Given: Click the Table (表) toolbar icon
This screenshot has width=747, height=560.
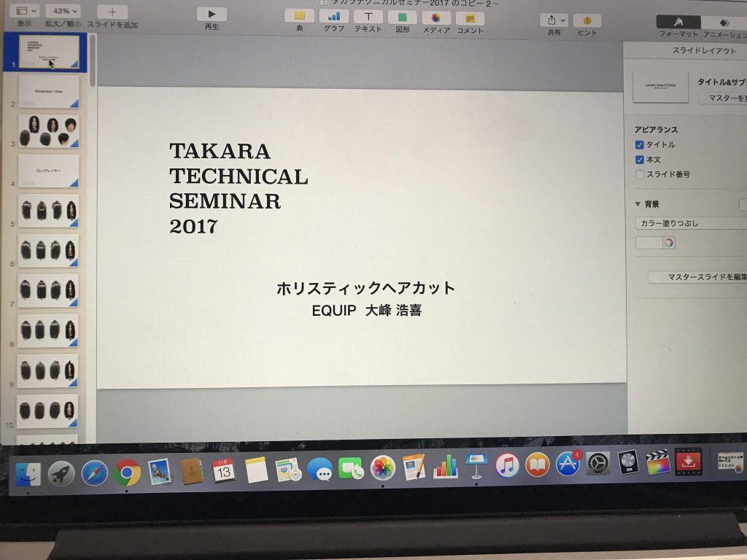Looking at the screenshot, I should point(299,16).
